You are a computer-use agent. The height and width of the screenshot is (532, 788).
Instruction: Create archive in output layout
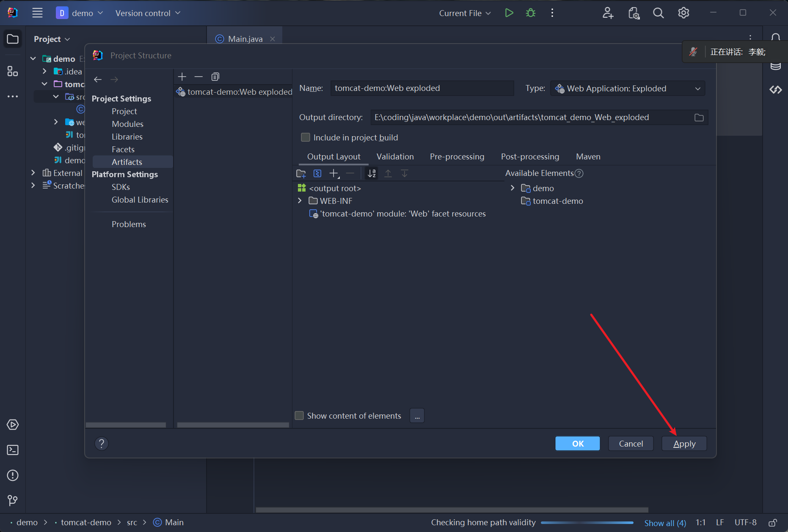317,173
